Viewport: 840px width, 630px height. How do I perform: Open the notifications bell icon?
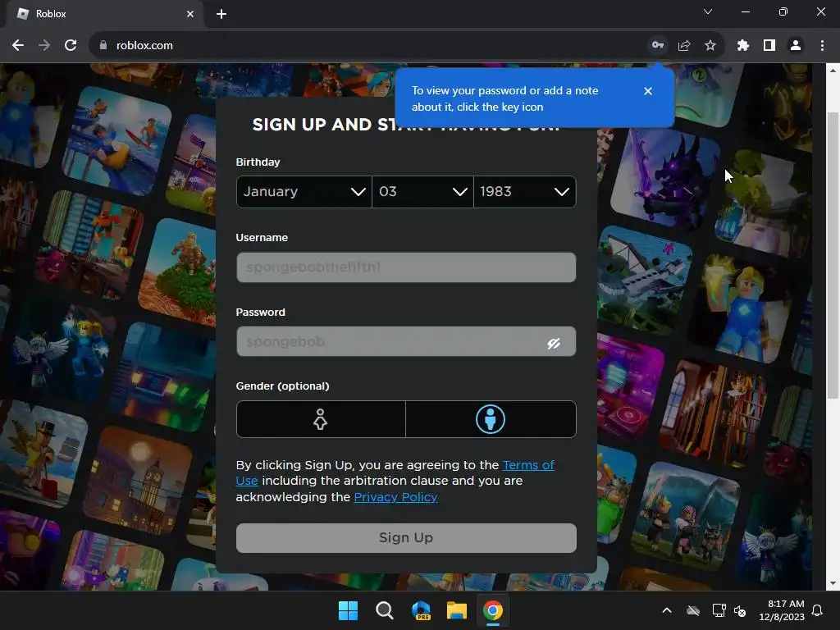click(x=818, y=610)
